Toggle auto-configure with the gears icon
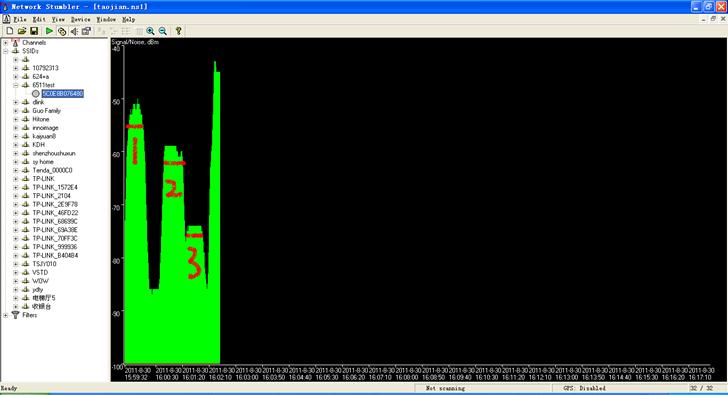The width and height of the screenshot is (728, 395). coord(62,31)
